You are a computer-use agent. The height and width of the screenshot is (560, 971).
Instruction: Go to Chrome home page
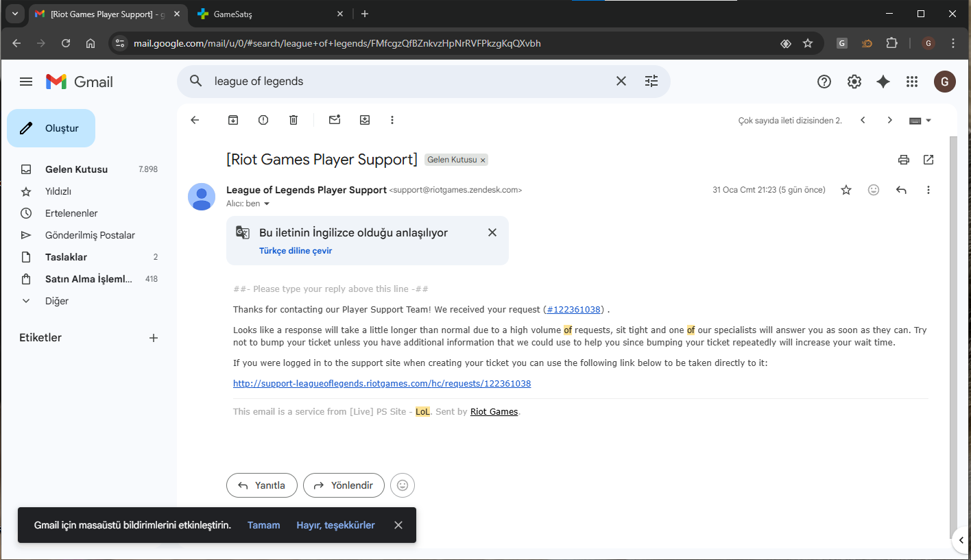[91, 43]
